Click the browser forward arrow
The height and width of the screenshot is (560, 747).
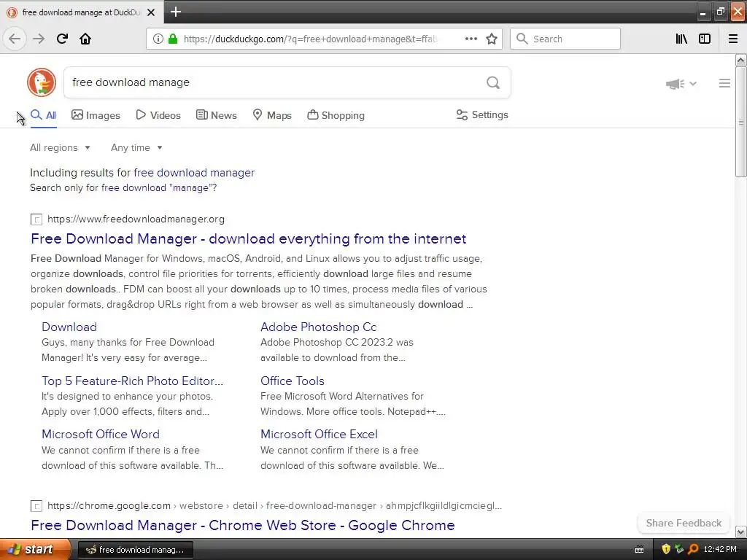(39, 39)
